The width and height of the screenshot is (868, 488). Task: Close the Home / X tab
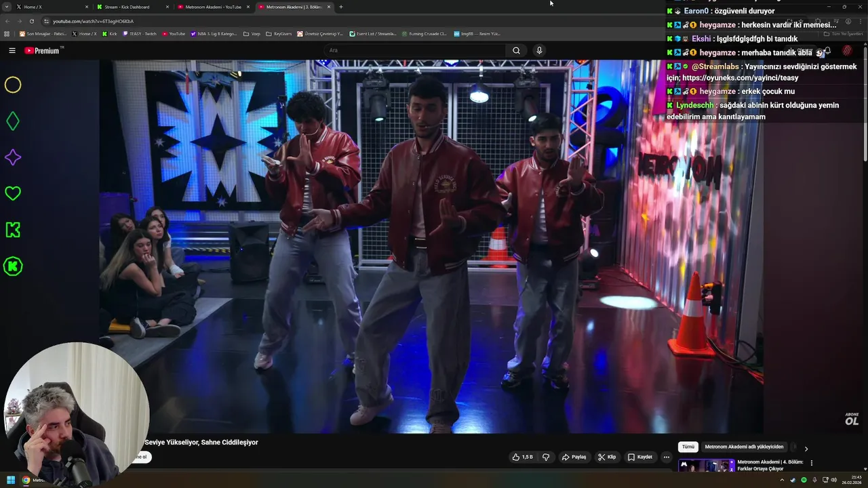(87, 7)
